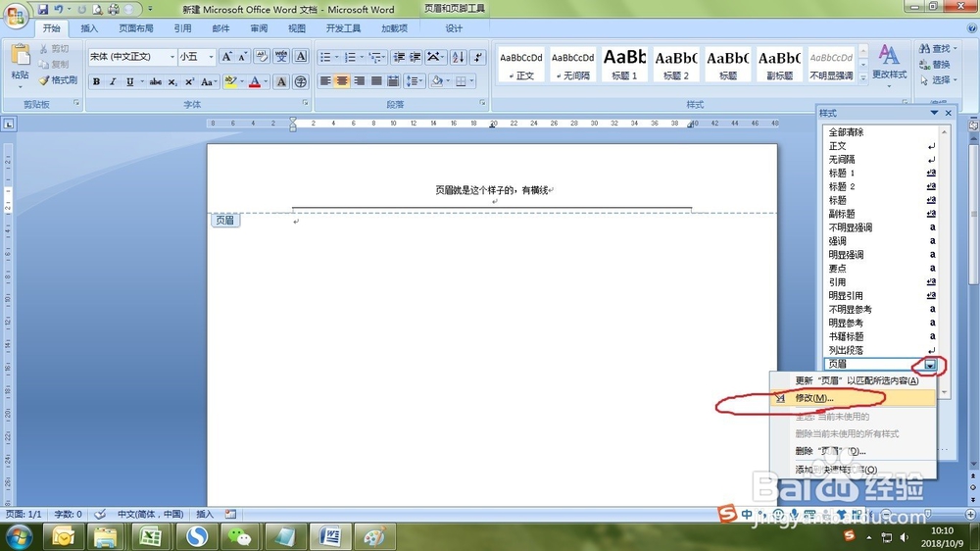Apply red font color
980x551 pixels.
point(255,82)
